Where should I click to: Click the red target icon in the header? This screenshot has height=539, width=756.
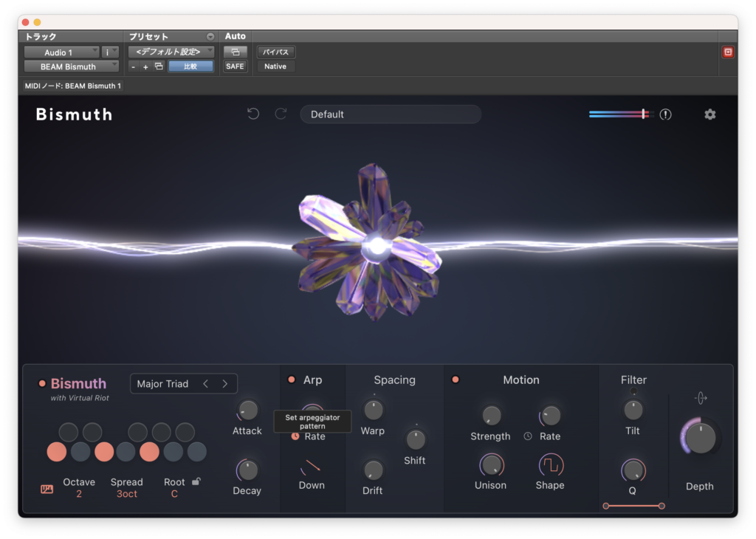coord(728,52)
